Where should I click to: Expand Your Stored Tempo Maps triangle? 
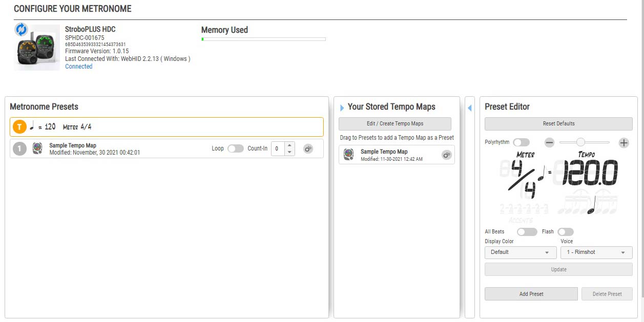click(342, 108)
